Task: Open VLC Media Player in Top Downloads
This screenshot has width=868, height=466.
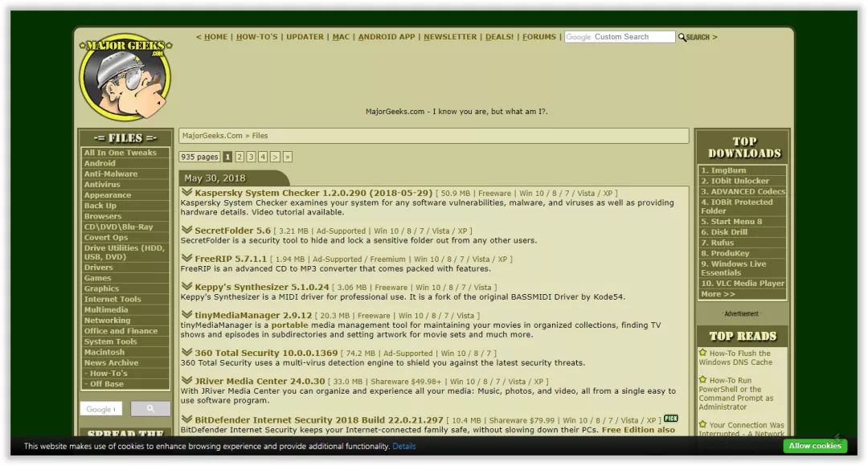Action: [x=743, y=284]
